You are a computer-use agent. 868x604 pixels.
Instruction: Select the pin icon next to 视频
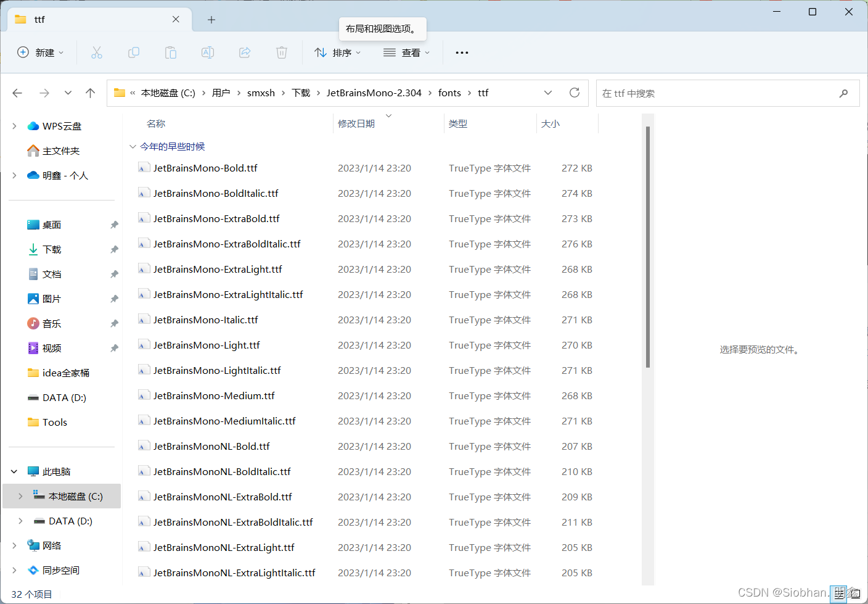tap(114, 349)
